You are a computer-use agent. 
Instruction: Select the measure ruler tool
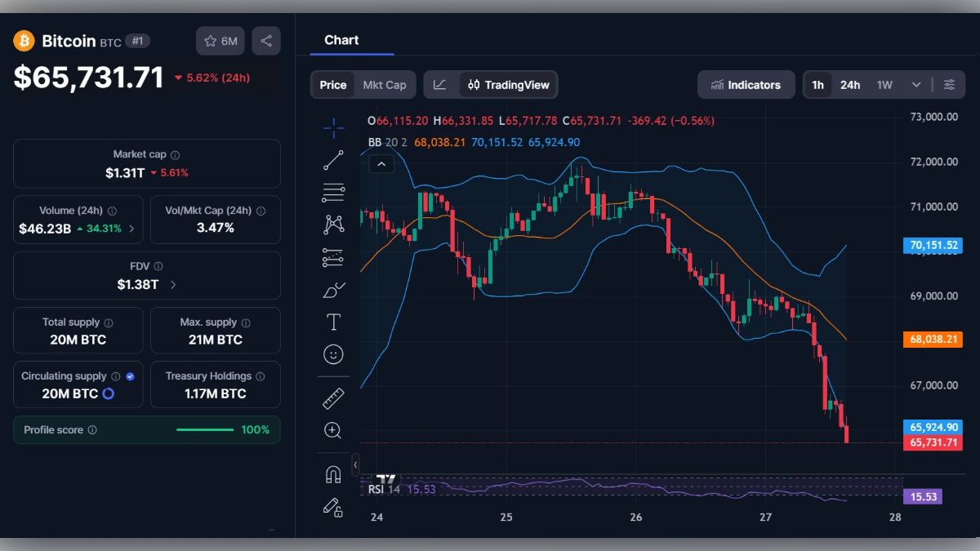pyautogui.click(x=333, y=398)
